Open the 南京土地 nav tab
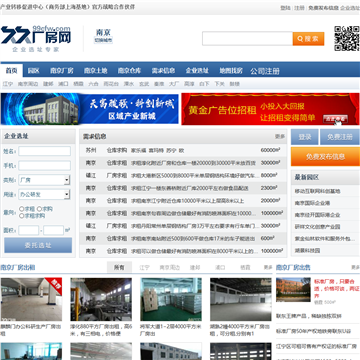Image resolution: width=360 pixels, height=360 pixels. coord(95,71)
